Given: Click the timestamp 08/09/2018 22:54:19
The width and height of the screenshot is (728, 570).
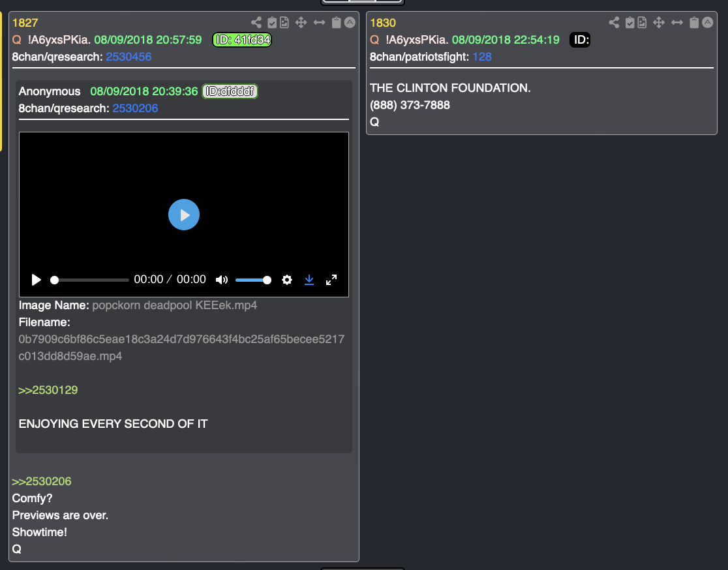Looking at the screenshot, I should point(506,40).
